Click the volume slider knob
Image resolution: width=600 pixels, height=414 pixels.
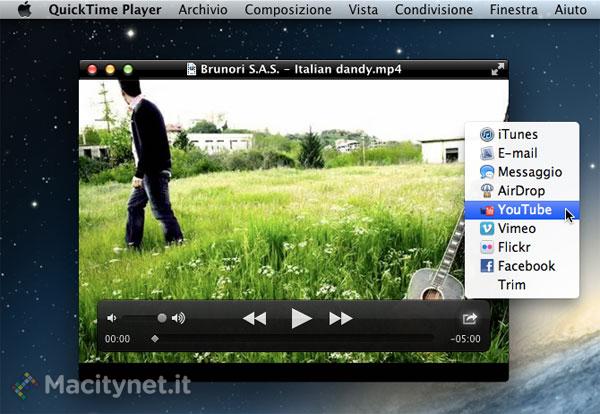(x=162, y=318)
